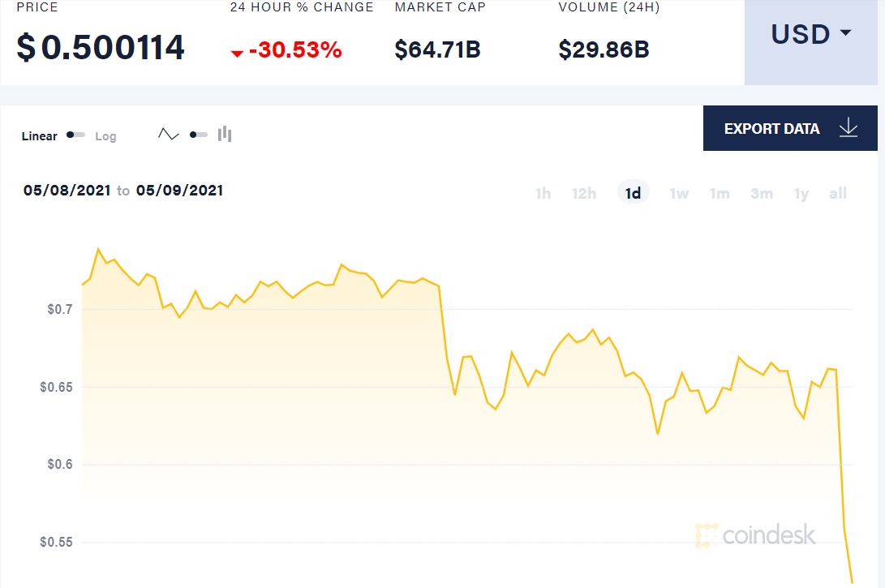Toggle the line/candlestick chart switch
885x588 pixels.
(x=198, y=135)
